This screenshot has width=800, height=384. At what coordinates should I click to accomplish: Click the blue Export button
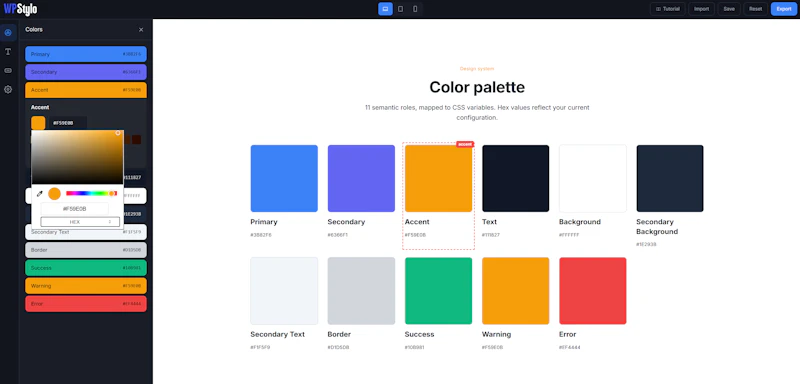(x=784, y=9)
